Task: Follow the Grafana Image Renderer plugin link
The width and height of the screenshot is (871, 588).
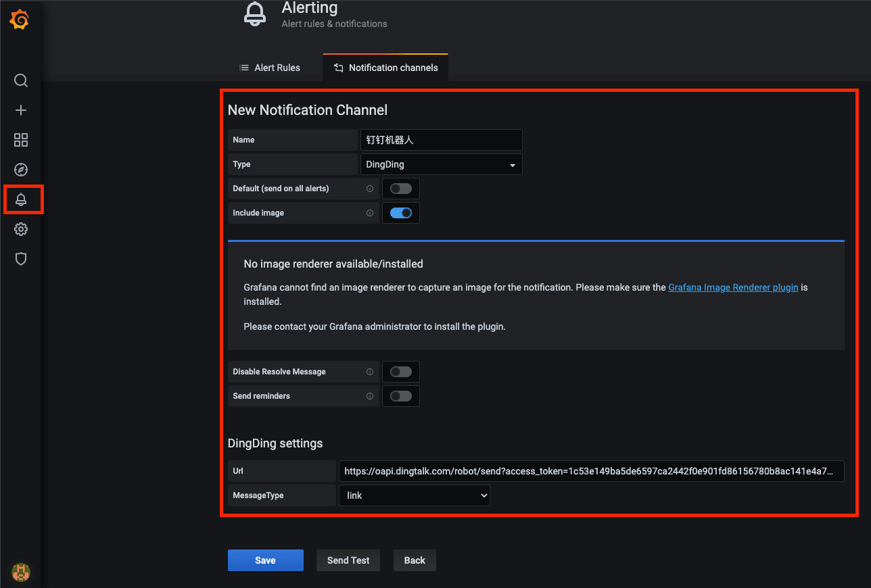Action: click(733, 287)
